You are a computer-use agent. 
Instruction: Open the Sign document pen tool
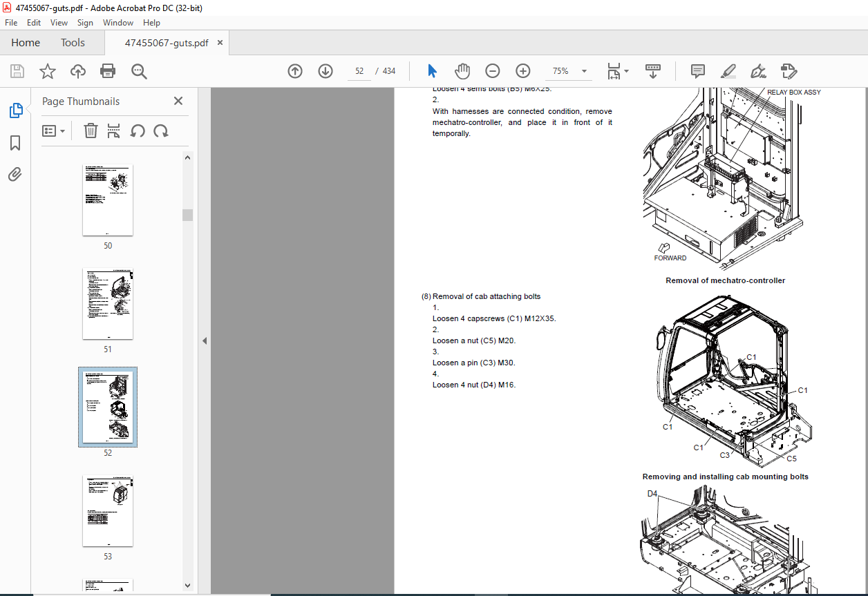tap(758, 71)
